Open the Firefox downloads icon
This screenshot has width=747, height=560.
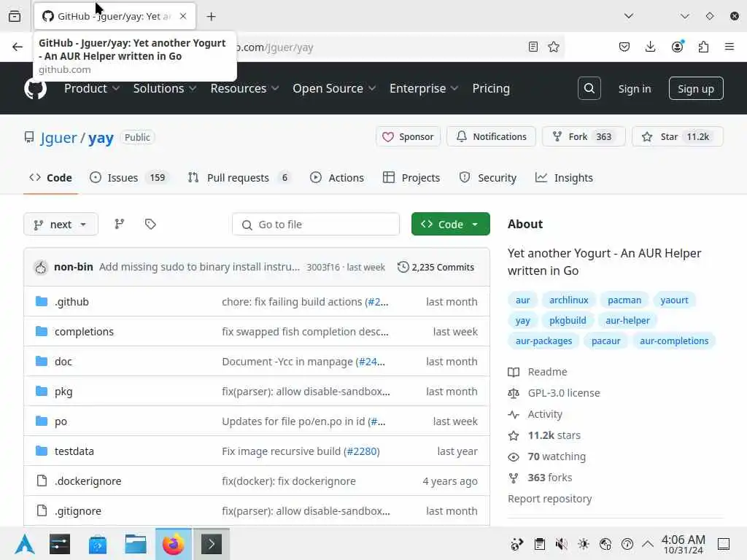click(x=650, y=47)
